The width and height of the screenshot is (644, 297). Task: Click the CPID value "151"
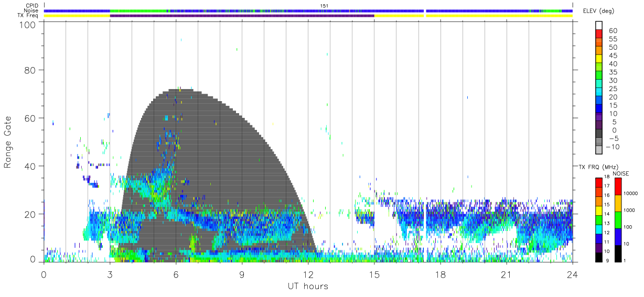tap(324, 6)
